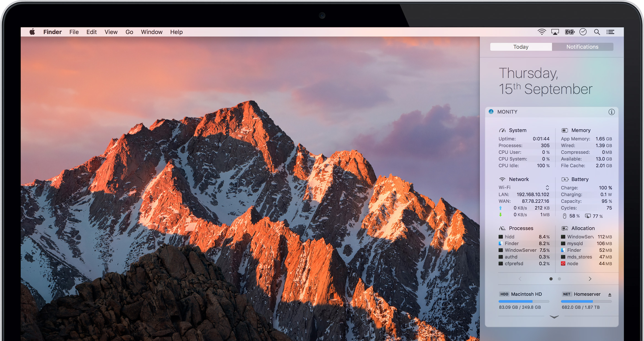Screen dimensions: 644x341
Task: Click the upload arrow icon
Action: click(x=500, y=208)
